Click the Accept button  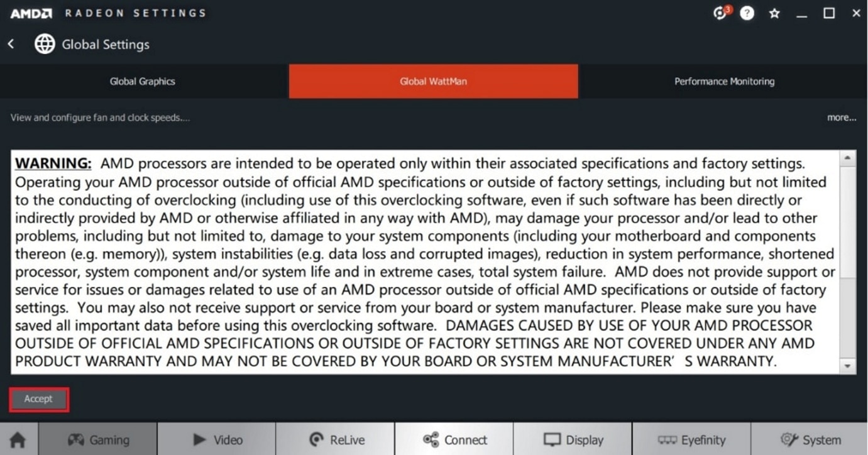coord(38,399)
